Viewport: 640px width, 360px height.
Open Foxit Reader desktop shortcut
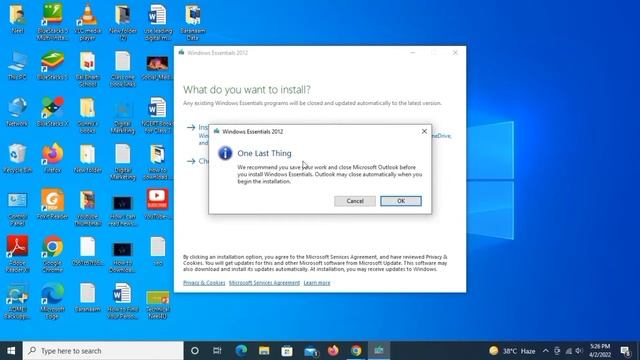pyautogui.click(x=52, y=205)
